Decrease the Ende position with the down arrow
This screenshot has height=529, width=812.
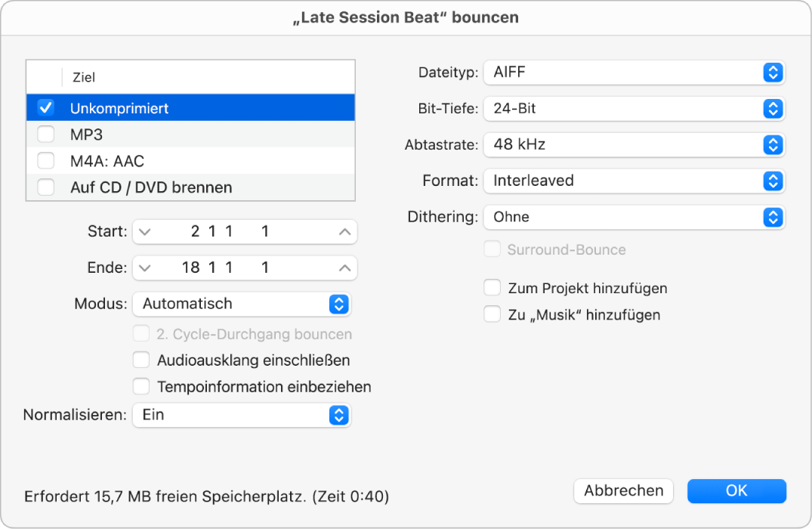pyautogui.click(x=145, y=268)
